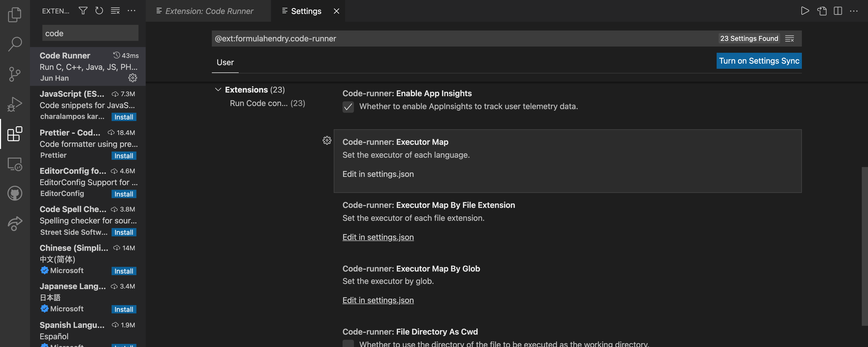Open the Source Control view
868x347 pixels.
(x=14, y=74)
